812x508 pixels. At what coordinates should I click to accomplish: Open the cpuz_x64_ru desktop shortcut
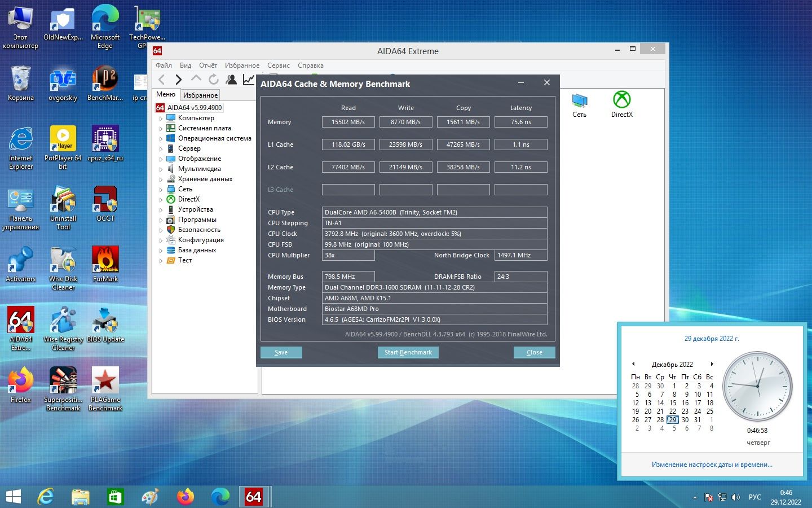click(105, 144)
